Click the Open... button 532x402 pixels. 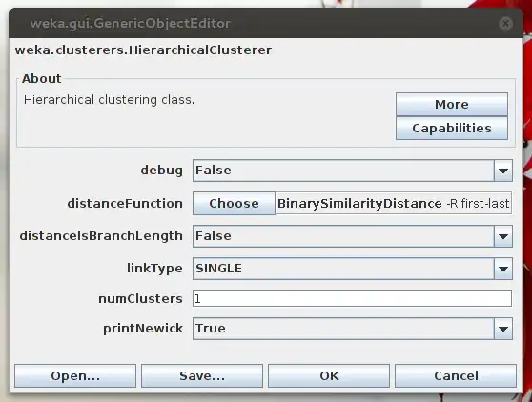coord(75,376)
